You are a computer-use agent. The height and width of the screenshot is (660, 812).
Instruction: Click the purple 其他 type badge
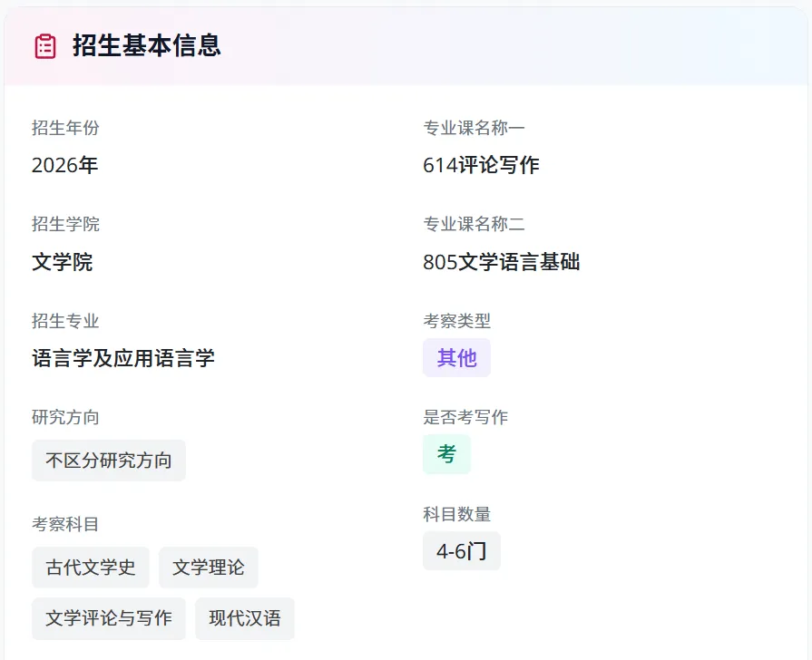(x=456, y=358)
